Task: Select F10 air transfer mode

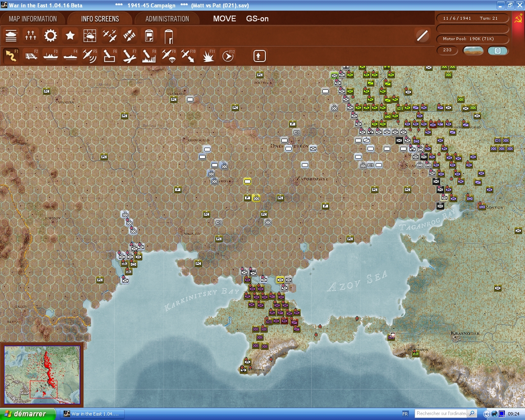Action: point(188,56)
